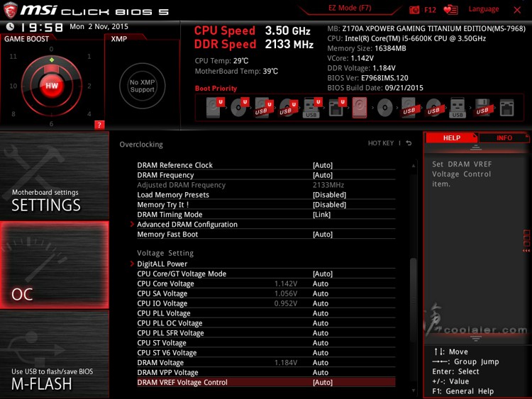Click DRAM VPP Voltage Auto value field
Viewport: 532px width, 399px height.
pyautogui.click(x=321, y=372)
